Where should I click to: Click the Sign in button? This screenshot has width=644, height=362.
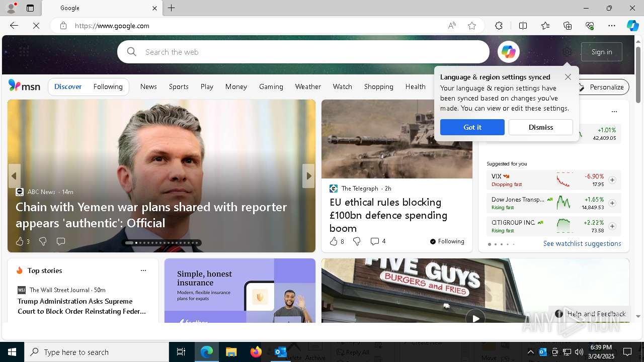(602, 52)
